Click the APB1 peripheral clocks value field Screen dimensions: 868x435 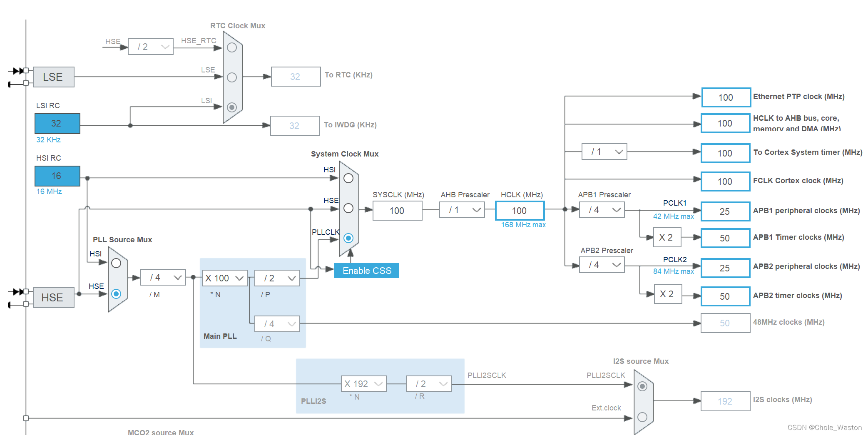pos(726,211)
